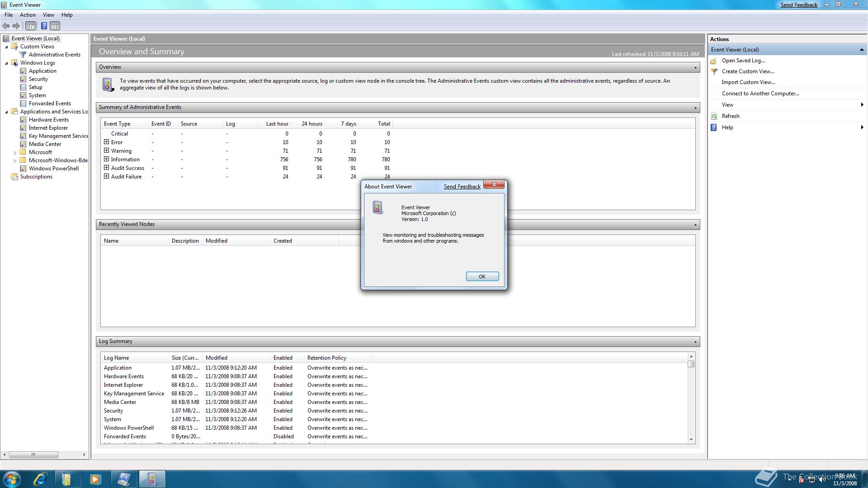
Task: Click the Start orb on taskbar
Action: point(12,479)
